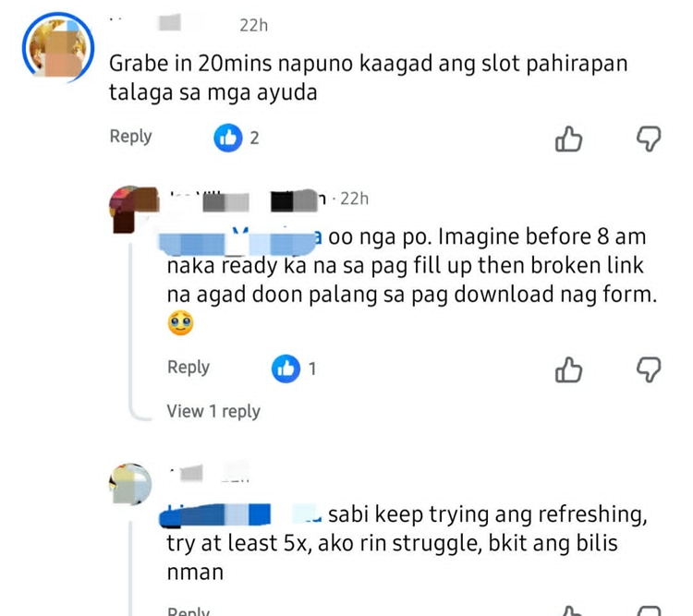This screenshot has width=693, height=616.
Task: Dislike the 'sabi keep trying' reply
Action: tap(649, 611)
